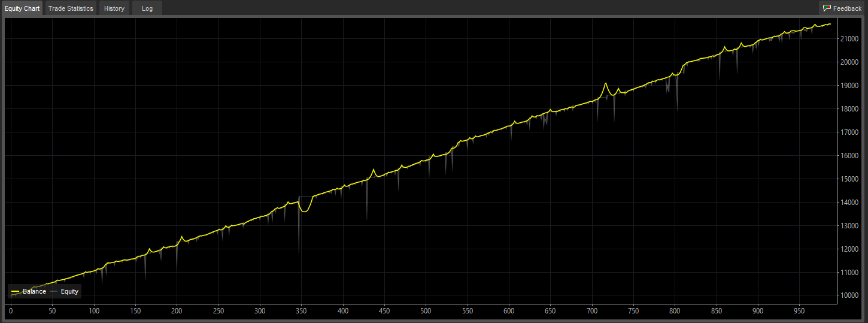Click the 150 label on horizontal axis
This screenshot has height=323, width=868.
[135, 311]
